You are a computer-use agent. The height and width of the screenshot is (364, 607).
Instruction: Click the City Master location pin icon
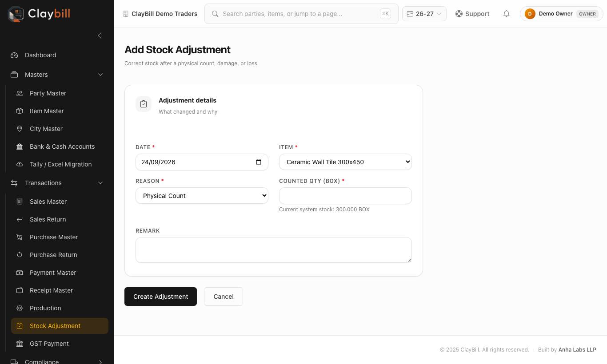[20, 129]
